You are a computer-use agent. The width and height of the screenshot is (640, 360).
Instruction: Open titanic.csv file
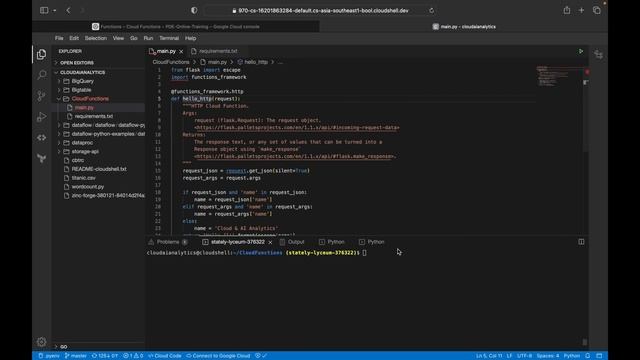pos(83,178)
